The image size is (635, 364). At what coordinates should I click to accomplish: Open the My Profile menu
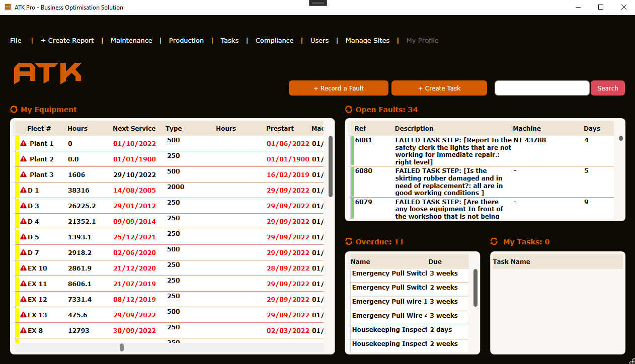click(422, 40)
